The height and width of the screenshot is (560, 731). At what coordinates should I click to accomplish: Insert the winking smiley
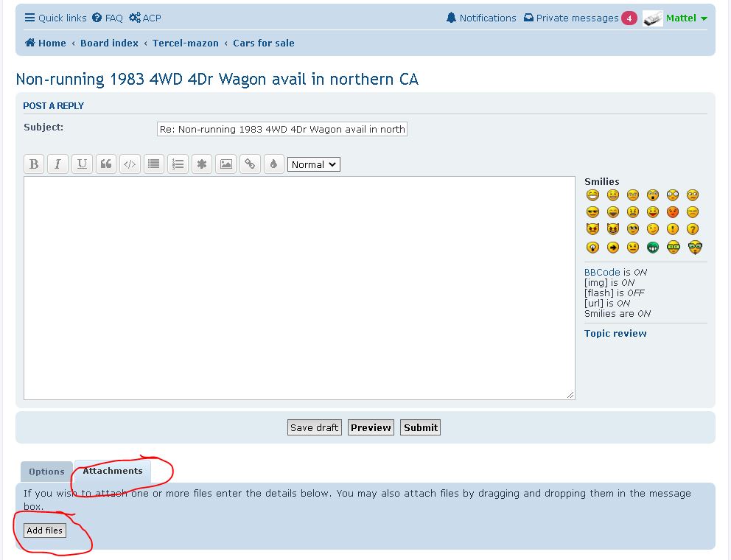653,229
